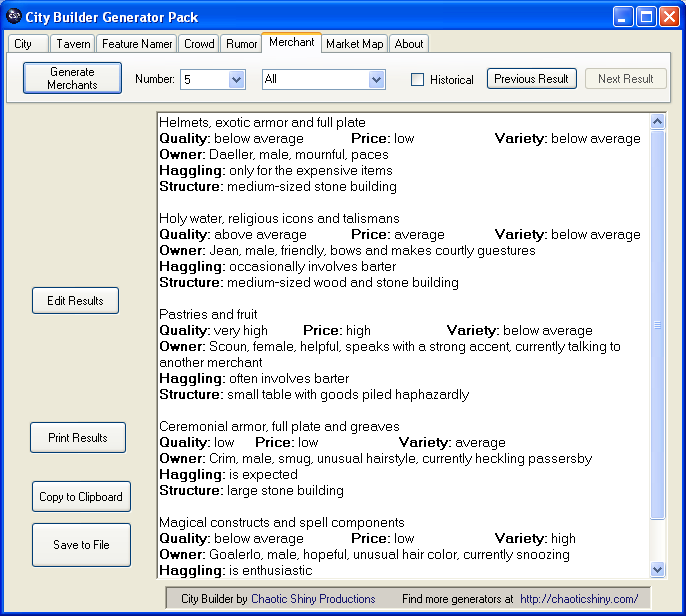
Task: Click the Previous Result button
Action: (x=532, y=79)
